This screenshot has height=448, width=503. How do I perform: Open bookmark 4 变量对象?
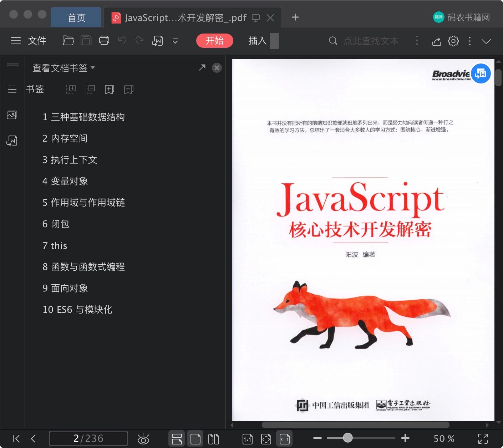pos(65,181)
